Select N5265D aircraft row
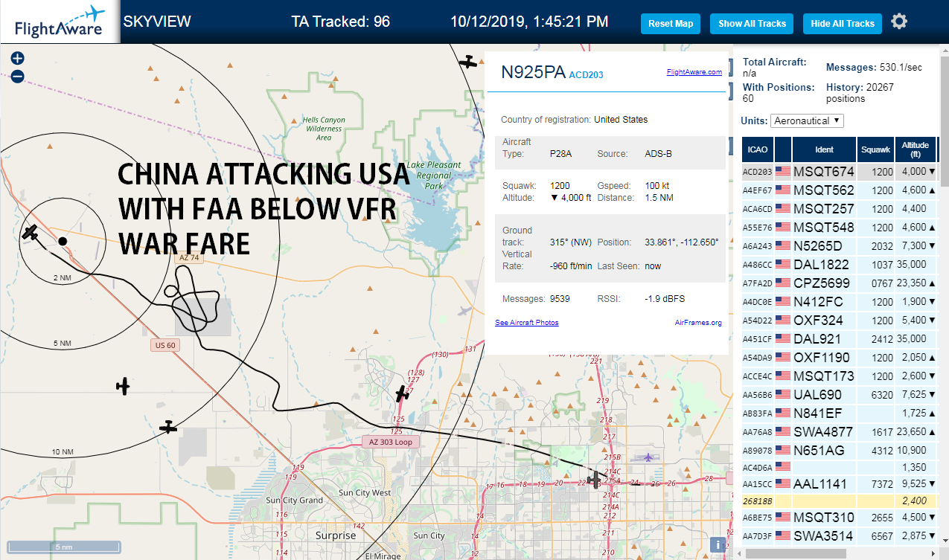The height and width of the screenshot is (560, 949). 839,246
